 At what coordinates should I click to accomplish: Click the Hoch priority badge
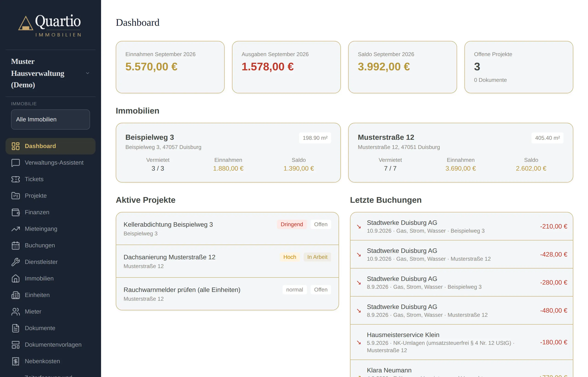290,257
